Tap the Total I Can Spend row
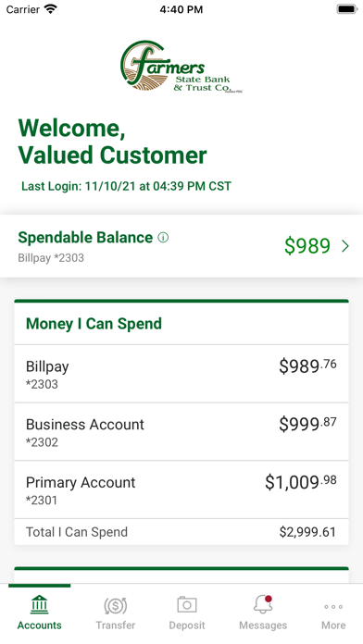363x644 pixels. 181,532
